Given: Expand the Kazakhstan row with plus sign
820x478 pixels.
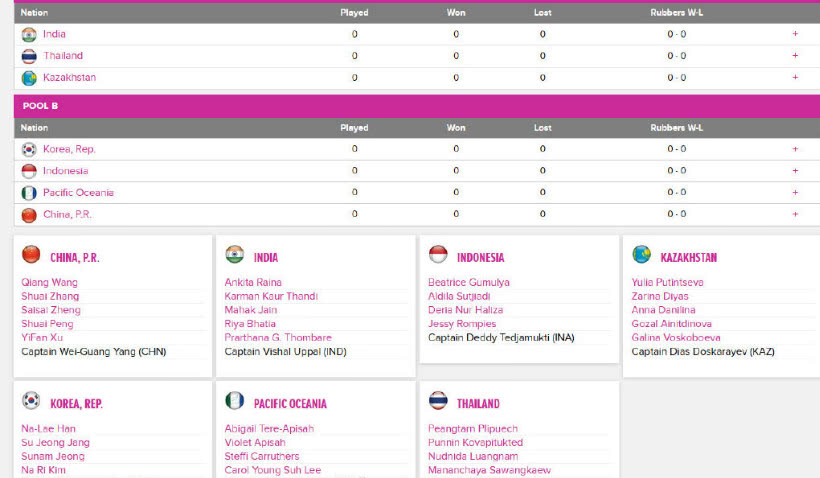Looking at the screenshot, I should tap(795, 77).
